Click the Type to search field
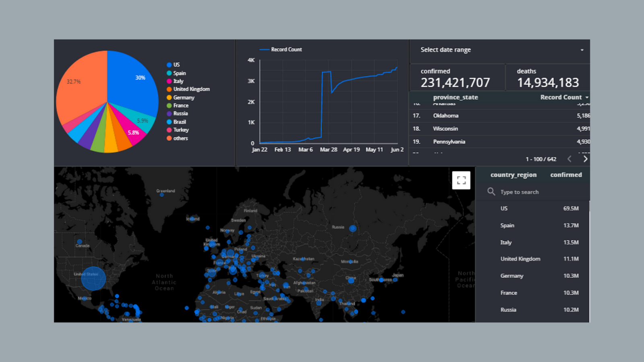The width and height of the screenshot is (644, 362). tap(519, 192)
